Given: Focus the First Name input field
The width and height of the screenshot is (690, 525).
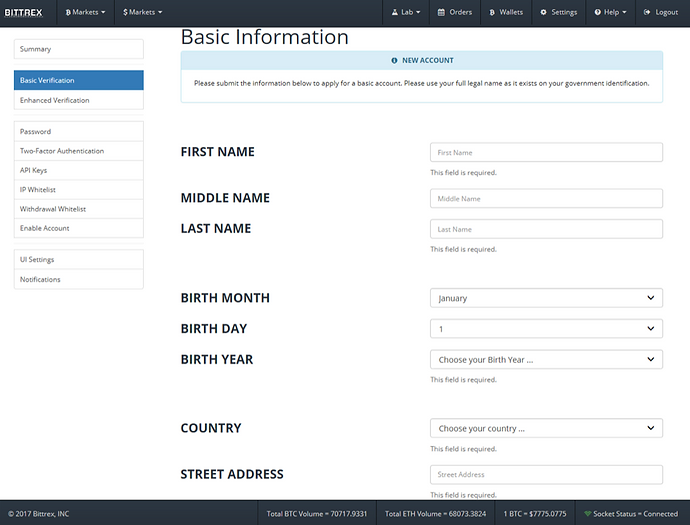Looking at the screenshot, I should (546, 152).
